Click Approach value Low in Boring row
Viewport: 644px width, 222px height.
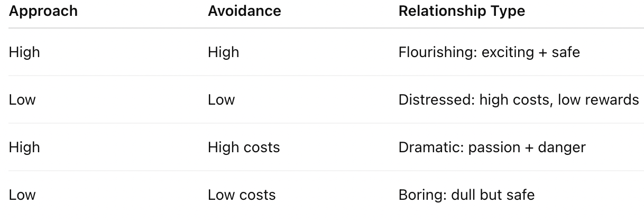(22, 195)
